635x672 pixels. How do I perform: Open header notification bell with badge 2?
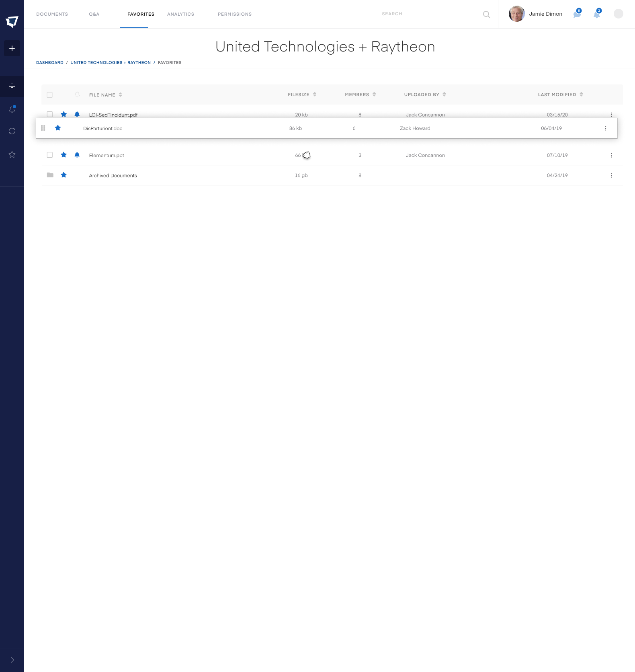(x=597, y=14)
